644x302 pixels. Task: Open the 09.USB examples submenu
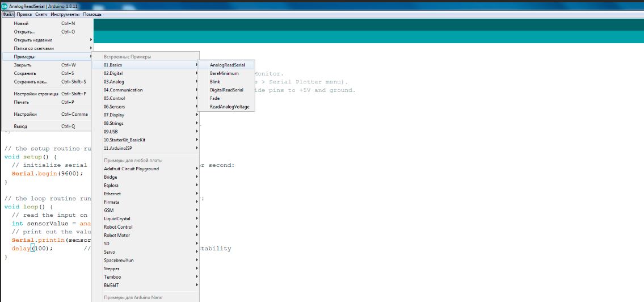[145, 132]
